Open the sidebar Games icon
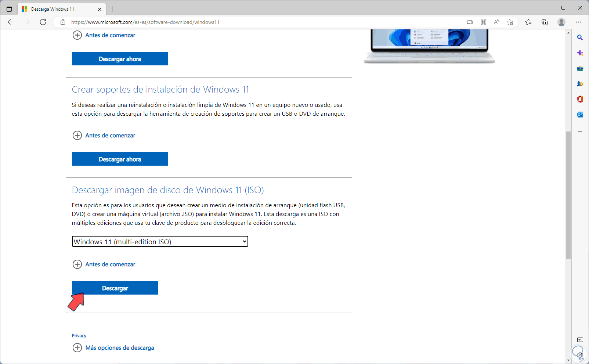Image resolution: width=589 pixels, height=364 pixels. (580, 84)
